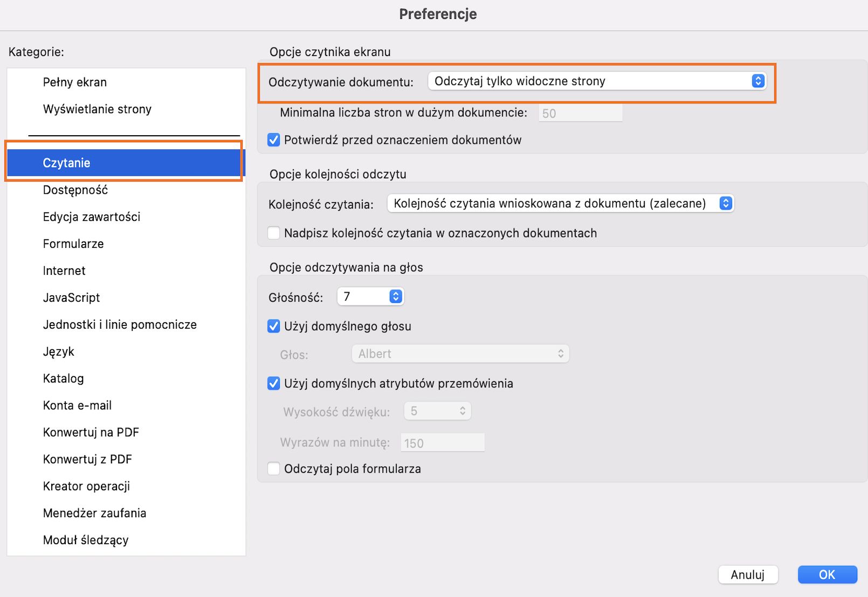Uncheck Potwierdź przed oznaczeniem dokumentów
Viewport: 868px width, 597px height.
click(273, 140)
